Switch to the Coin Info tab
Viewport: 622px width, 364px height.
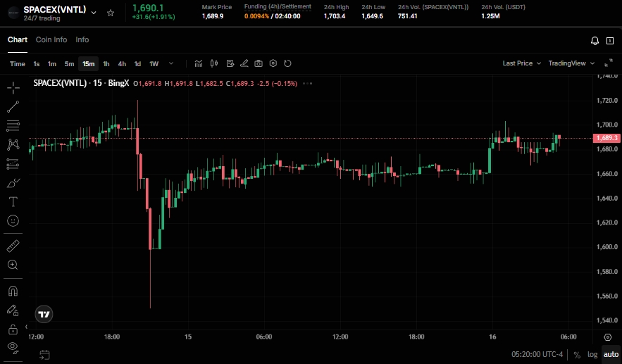[x=51, y=40]
